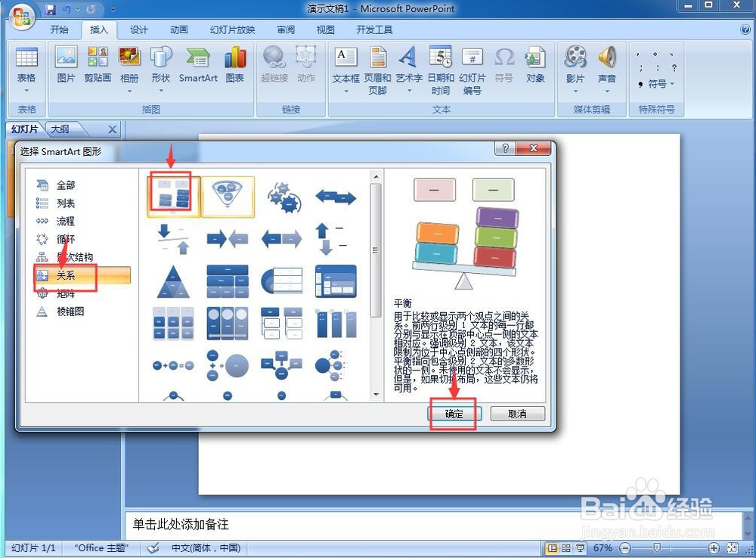
Task: Open the 幻灯片放映 ribbon tab
Action: (232, 30)
